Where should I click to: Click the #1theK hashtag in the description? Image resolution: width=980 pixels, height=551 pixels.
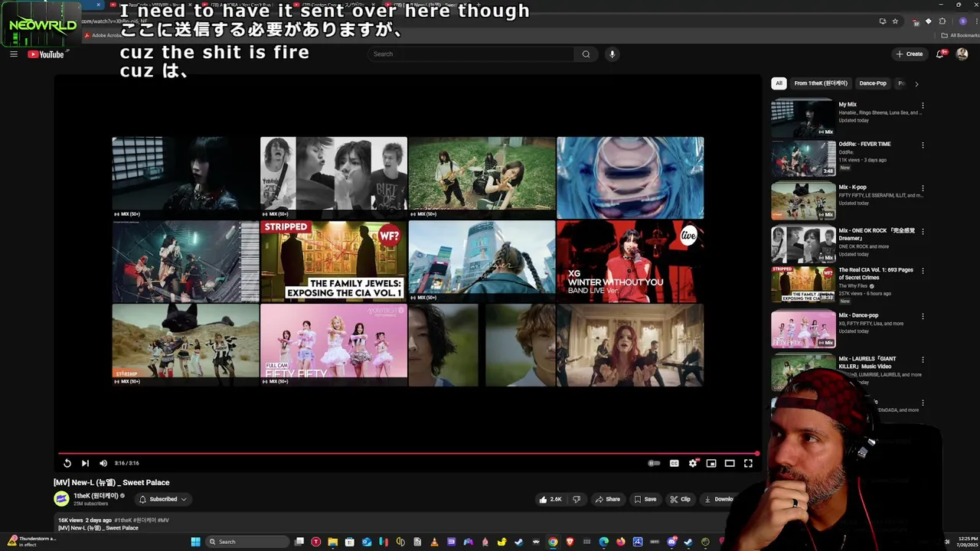[x=124, y=520]
